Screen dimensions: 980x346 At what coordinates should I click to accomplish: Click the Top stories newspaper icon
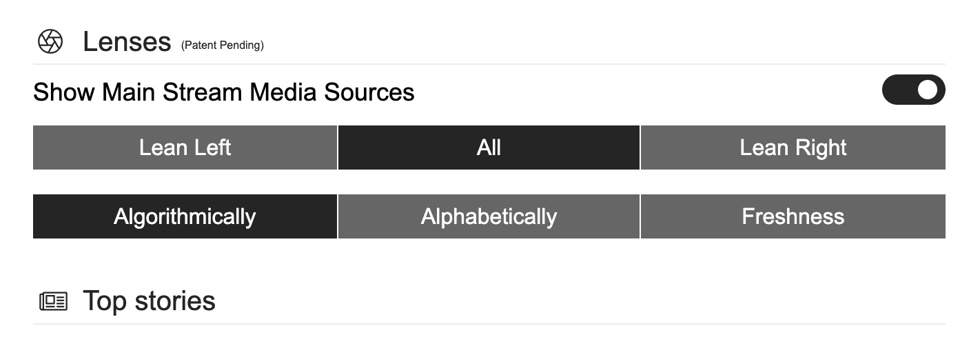pos(53,301)
